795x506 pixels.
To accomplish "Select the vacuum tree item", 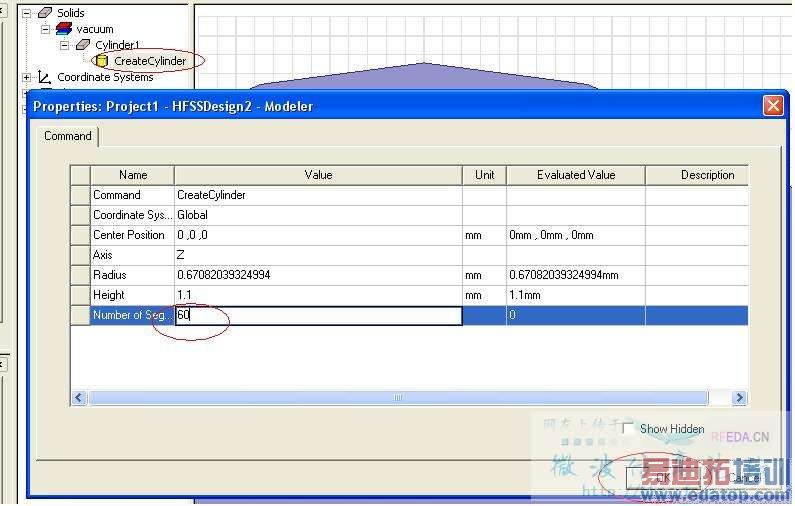I will click(x=95, y=29).
